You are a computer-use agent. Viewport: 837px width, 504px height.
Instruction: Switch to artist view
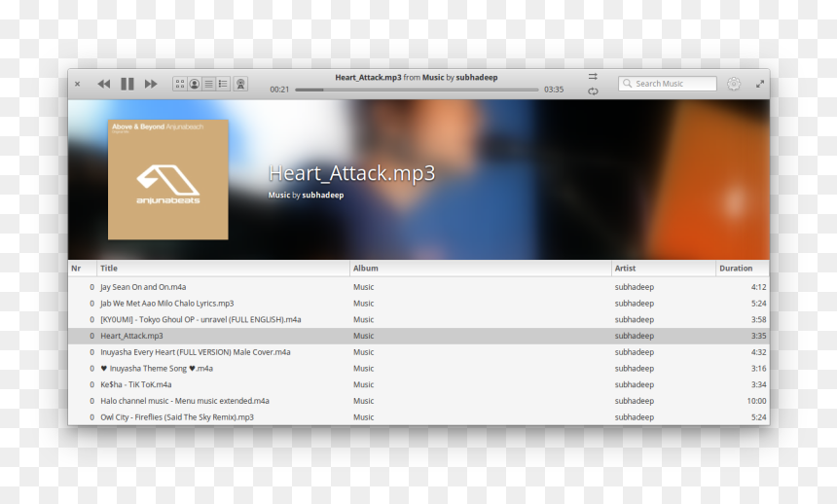[195, 84]
